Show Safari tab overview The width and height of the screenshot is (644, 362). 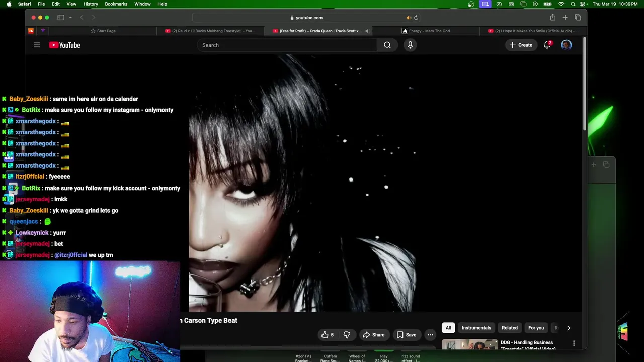tap(578, 18)
